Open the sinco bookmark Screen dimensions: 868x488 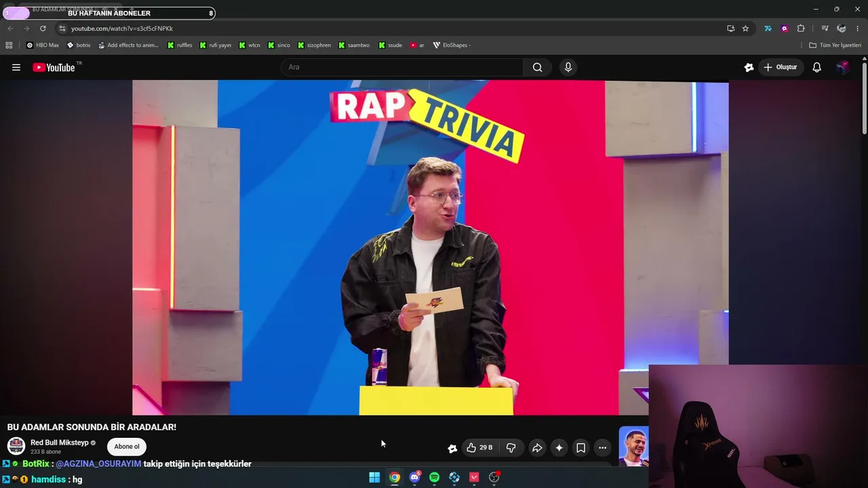click(279, 45)
